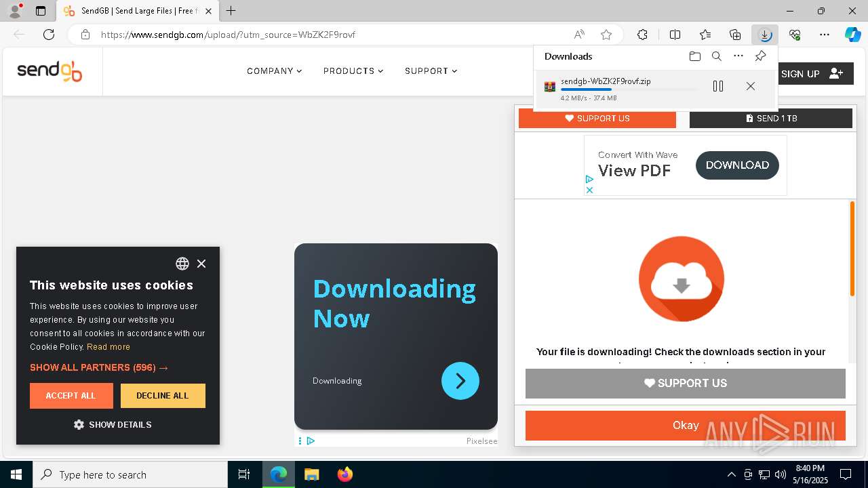Search downloads with magnifier icon

point(717,56)
